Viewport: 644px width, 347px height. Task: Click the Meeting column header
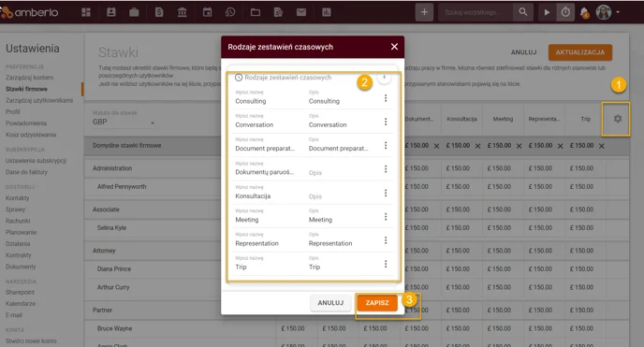[504, 119]
